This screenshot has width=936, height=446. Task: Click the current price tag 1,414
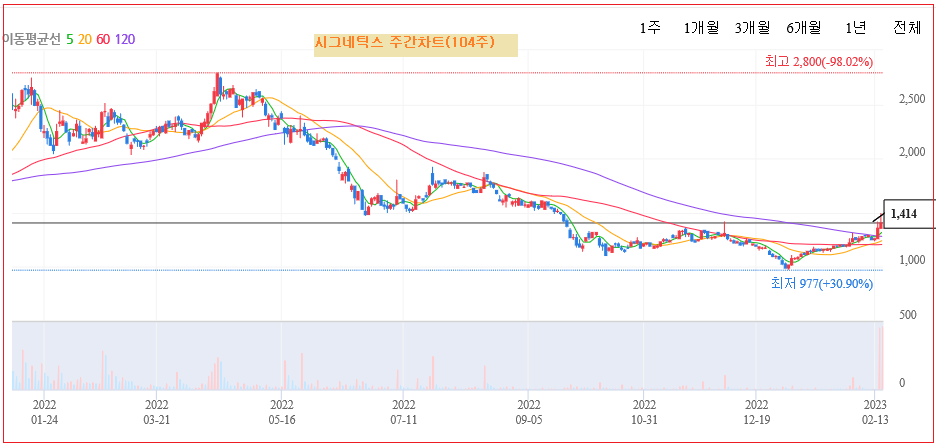click(909, 214)
